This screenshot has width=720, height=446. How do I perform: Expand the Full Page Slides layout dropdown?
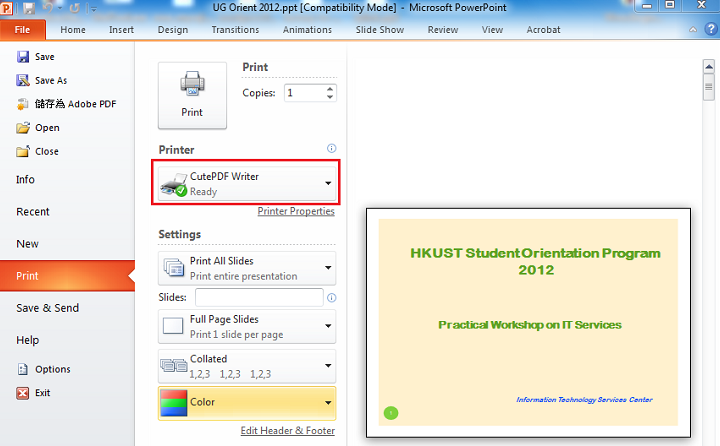[328, 325]
